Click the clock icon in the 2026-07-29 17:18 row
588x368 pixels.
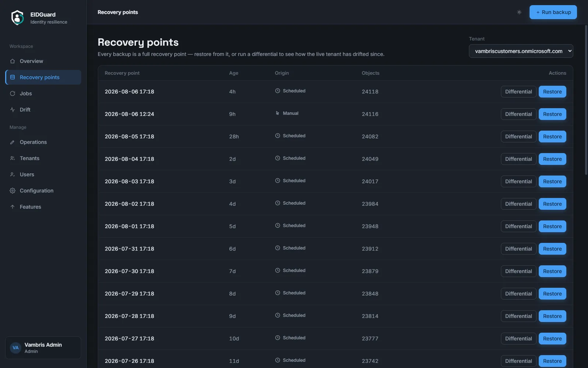click(278, 293)
